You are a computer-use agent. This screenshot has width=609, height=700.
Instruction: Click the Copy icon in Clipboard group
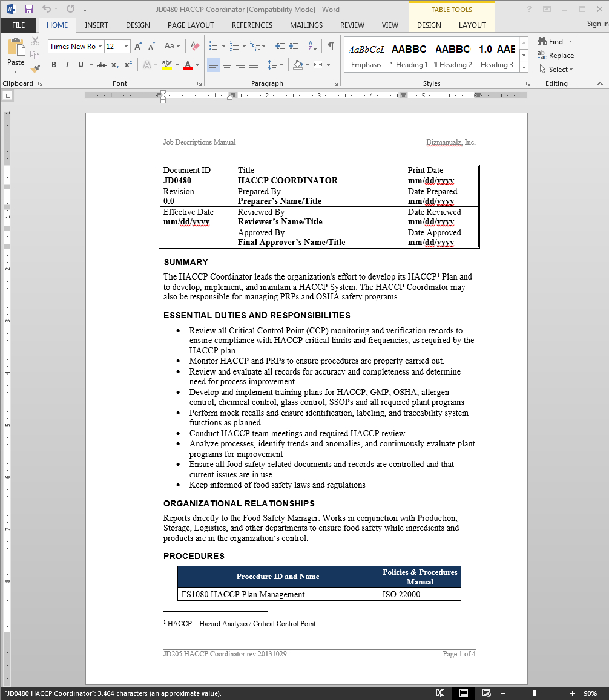point(35,55)
